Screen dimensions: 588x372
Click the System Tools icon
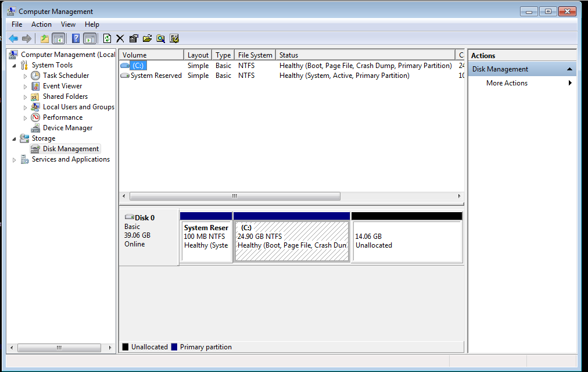point(24,65)
